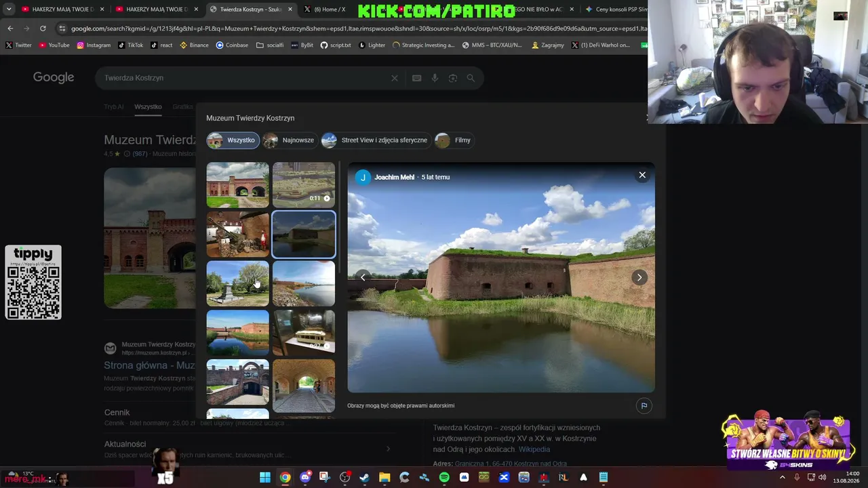This screenshot has height=488, width=868.
Task: Switch to Tryb AI search tab
Action: point(114,106)
